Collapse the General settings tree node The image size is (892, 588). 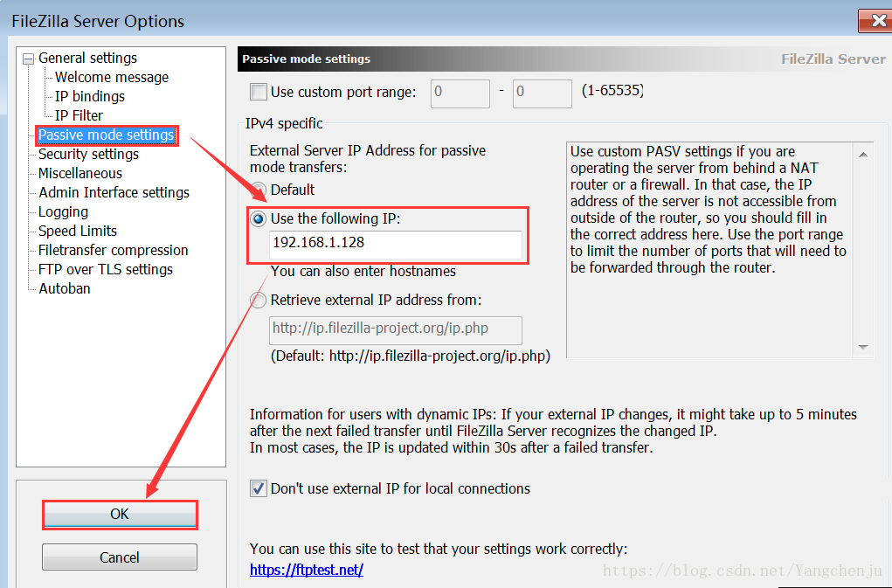click(x=29, y=59)
